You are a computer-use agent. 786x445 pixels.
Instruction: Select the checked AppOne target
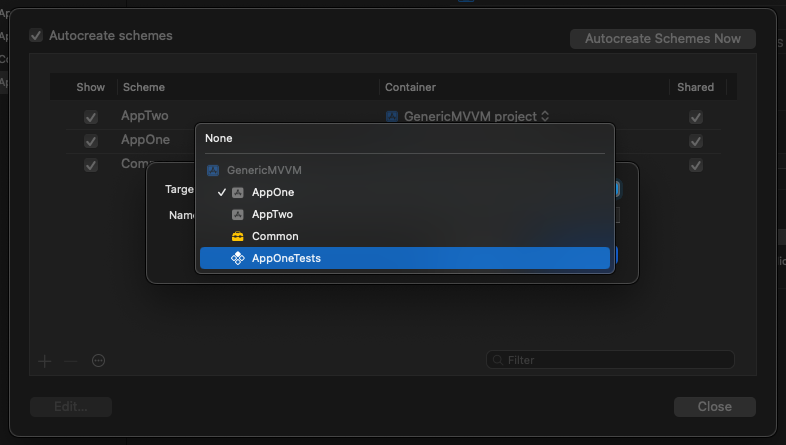point(405,192)
